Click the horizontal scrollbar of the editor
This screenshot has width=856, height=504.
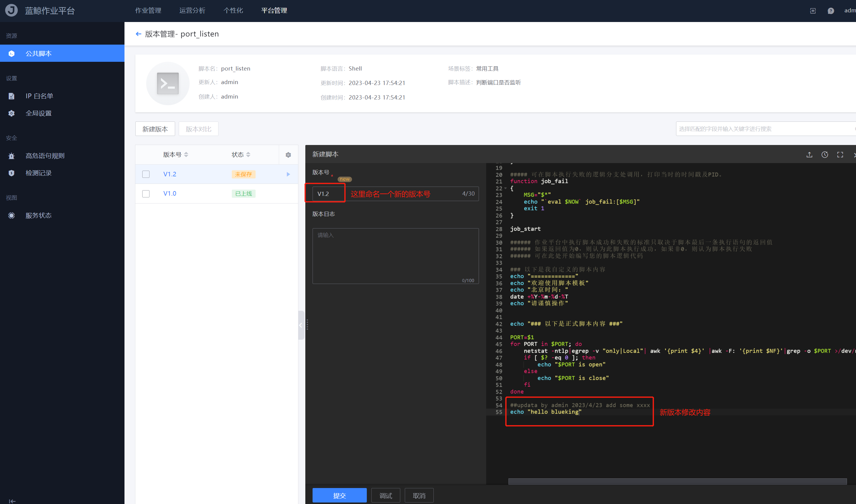(x=677, y=482)
